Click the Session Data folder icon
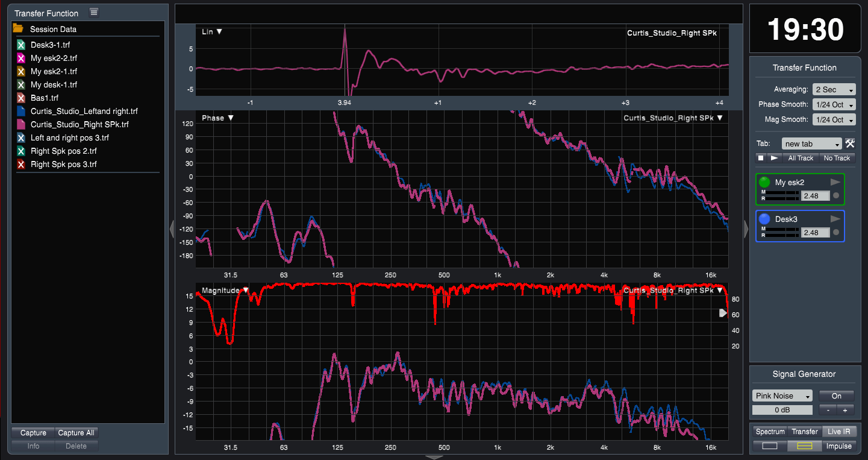Image resolution: width=868 pixels, height=460 pixels. [x=18, y=28]
